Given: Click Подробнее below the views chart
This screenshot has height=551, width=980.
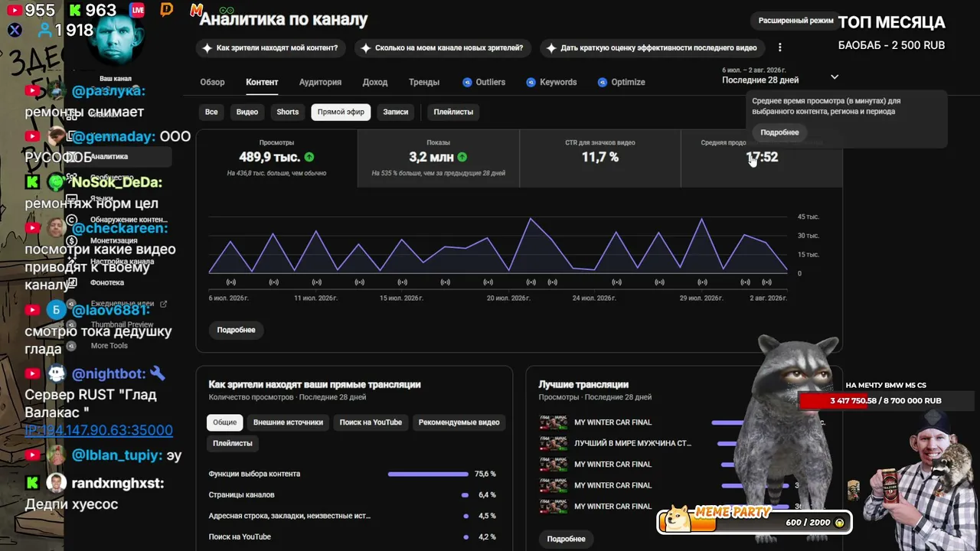Looking at the screenshot, I should click(236, 330).
